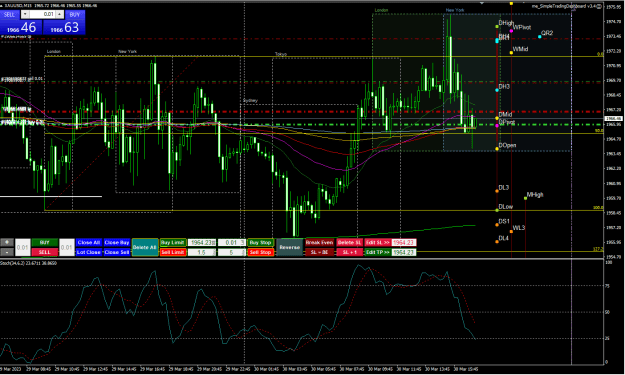The width and height of the screenshot is (625, 375).
Task: Click the DMid level marker
Action: click(497, 118)
